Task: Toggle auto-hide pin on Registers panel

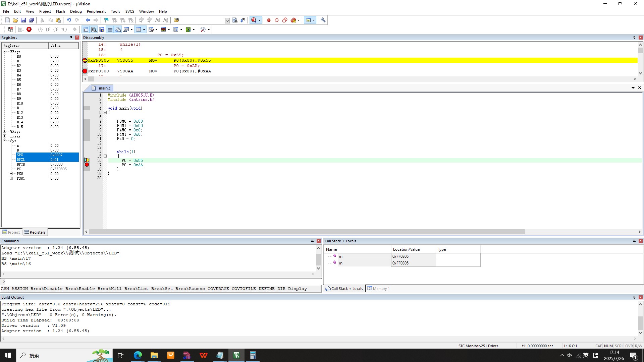Action: pos(71,38)
